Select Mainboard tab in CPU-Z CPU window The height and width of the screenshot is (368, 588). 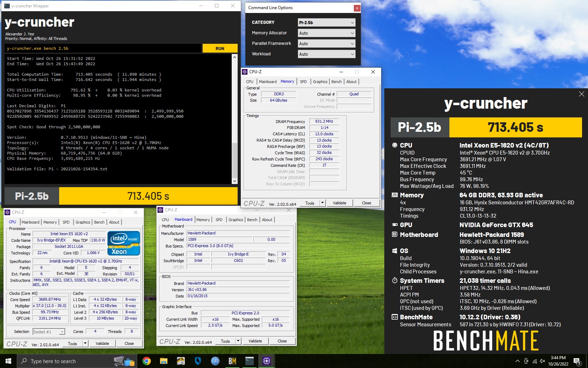point(30,222)
